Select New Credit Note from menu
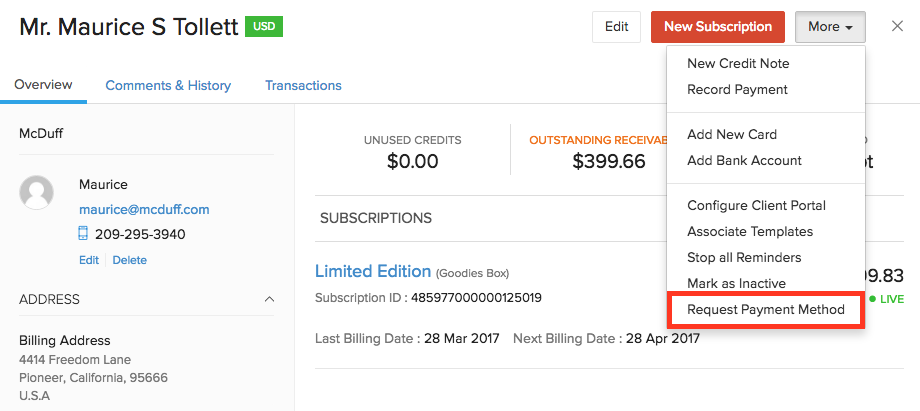This screenshot has height=411, width=920. [738, 63]
